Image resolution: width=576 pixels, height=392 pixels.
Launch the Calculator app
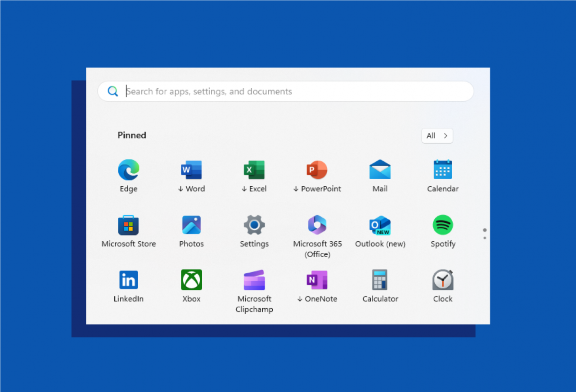380,280
